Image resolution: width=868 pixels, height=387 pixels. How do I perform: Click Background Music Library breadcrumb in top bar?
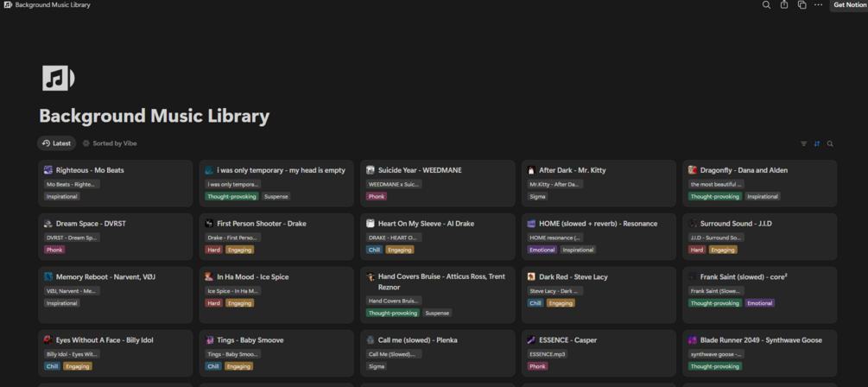pos(53,5)
